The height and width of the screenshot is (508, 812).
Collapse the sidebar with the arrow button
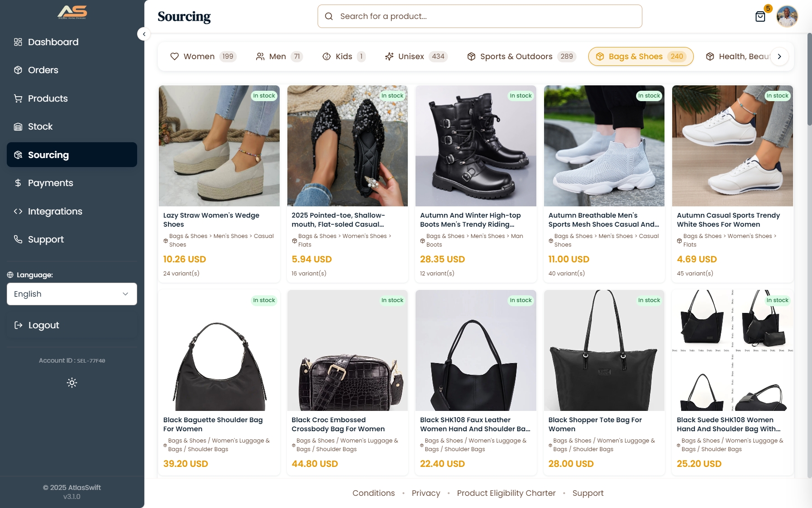143,34
